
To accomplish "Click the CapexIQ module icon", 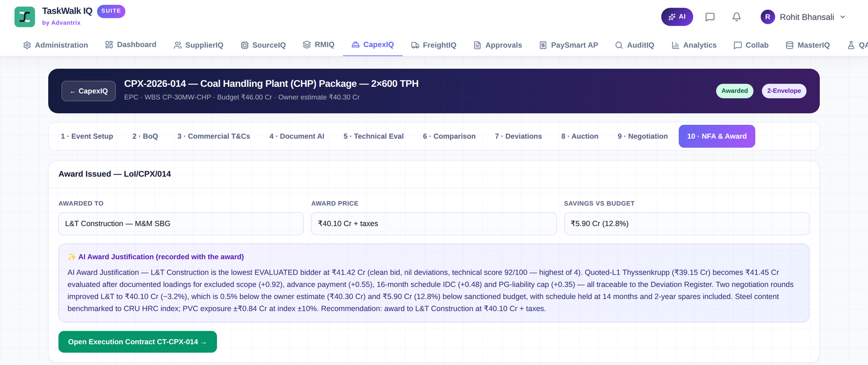I will [x=355, y=44].
